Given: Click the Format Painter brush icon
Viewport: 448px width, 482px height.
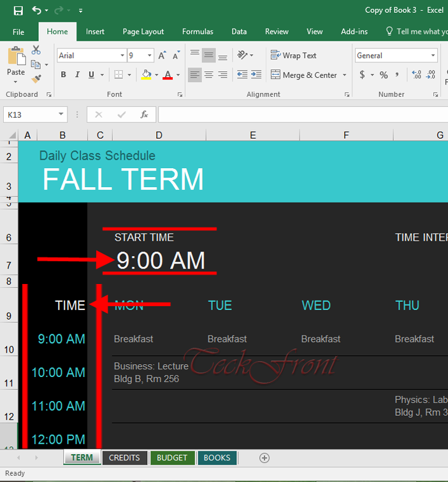Looking at the screenshot, I should tap(36, 79).
